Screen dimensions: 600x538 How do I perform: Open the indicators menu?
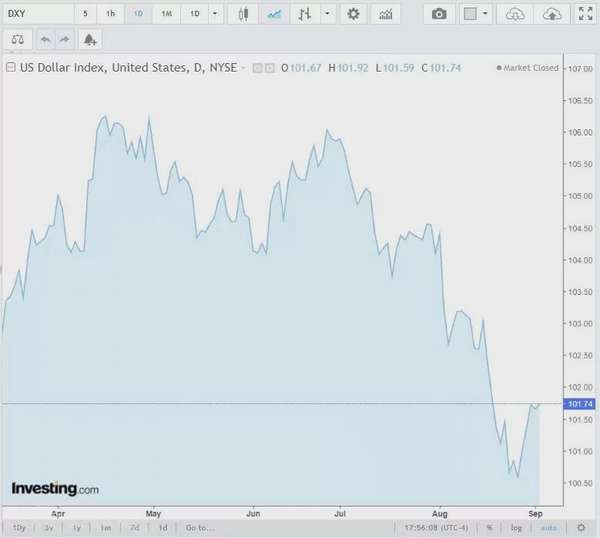point(385,14)
